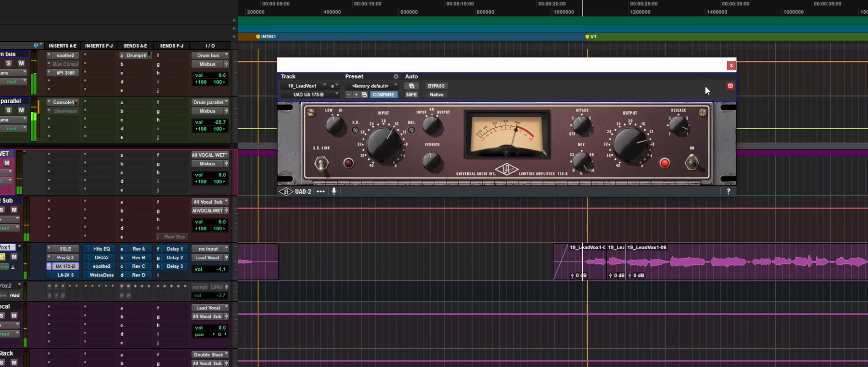Screen dimensions: 868x367
Task: Click the preset copy settings icon beside plus
Action: pos(364,95)
